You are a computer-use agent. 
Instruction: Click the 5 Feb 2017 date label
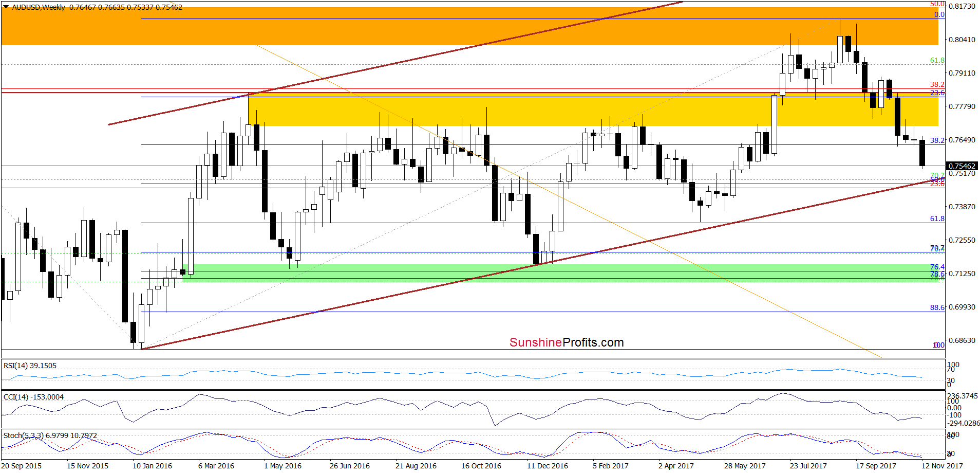(611, 466)
